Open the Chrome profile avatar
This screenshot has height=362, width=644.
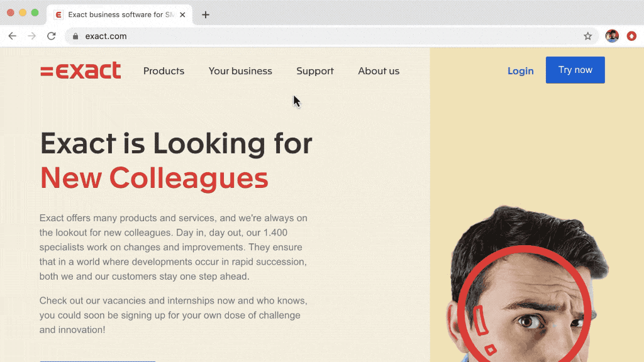(612, 36)
